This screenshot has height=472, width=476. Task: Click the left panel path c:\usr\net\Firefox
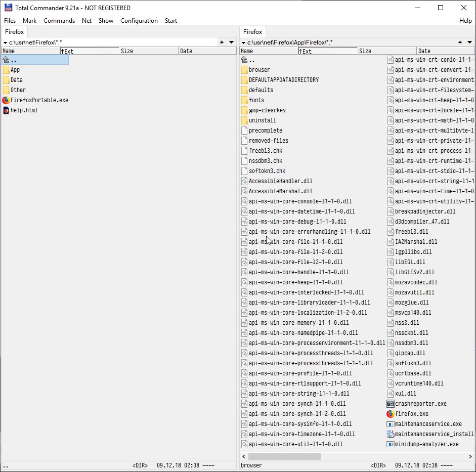(35, 42)
